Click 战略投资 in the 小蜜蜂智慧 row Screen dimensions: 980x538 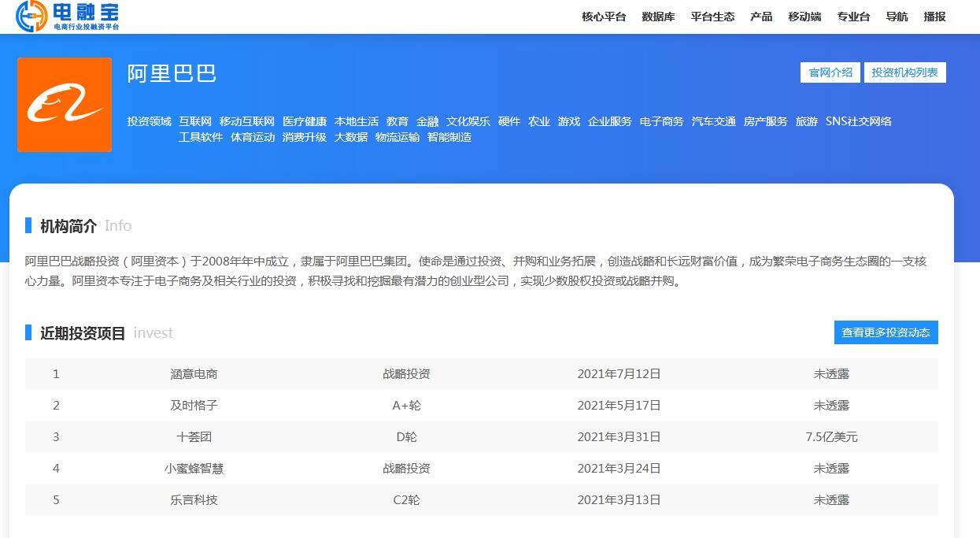(x=406, y=469)
